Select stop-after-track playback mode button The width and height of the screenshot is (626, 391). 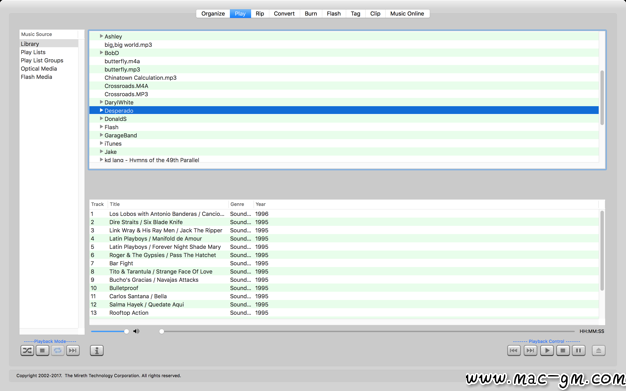point(42,351)
